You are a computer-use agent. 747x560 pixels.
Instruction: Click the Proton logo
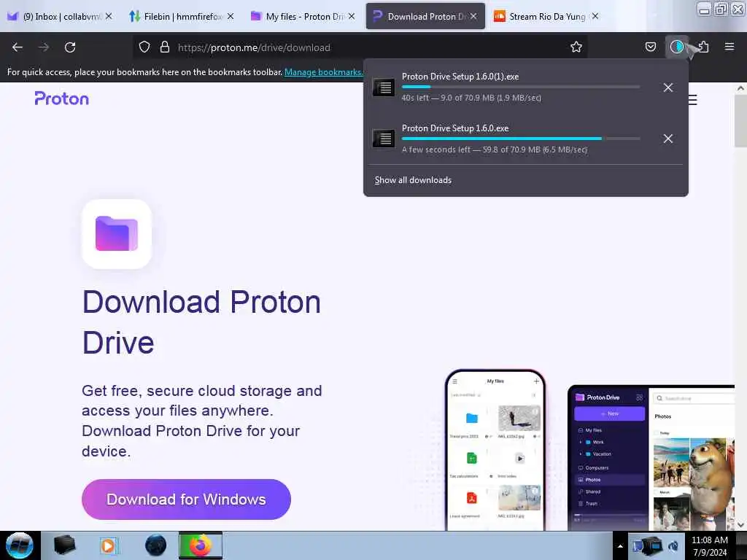coord(62,98)
